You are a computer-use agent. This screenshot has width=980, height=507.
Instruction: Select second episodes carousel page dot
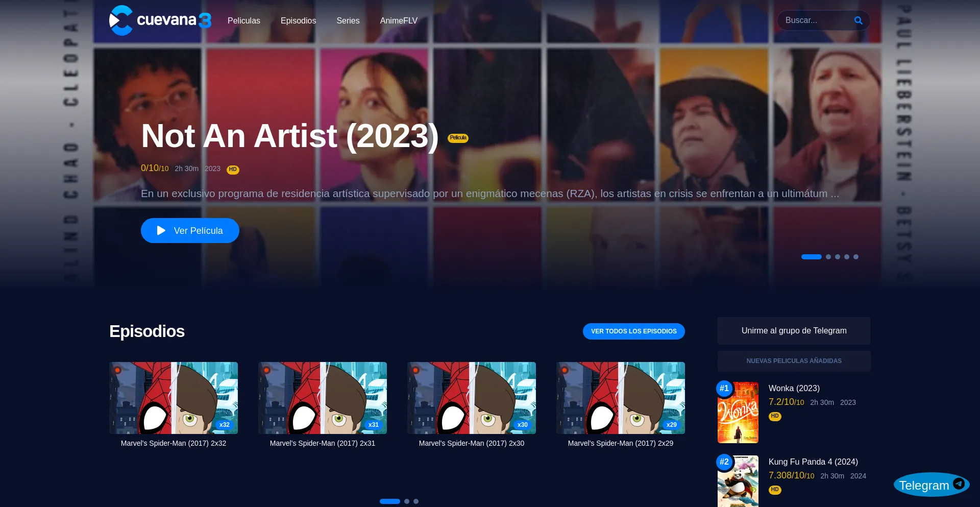(407, 501)
